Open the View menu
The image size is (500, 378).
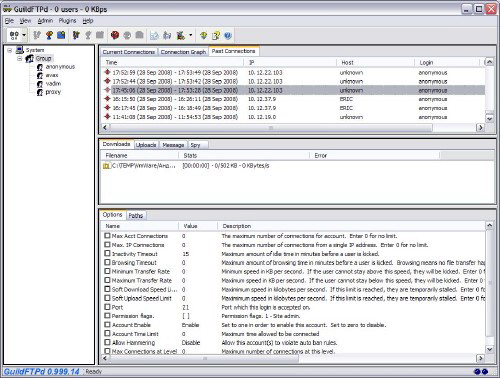click(x=25, y=21)
